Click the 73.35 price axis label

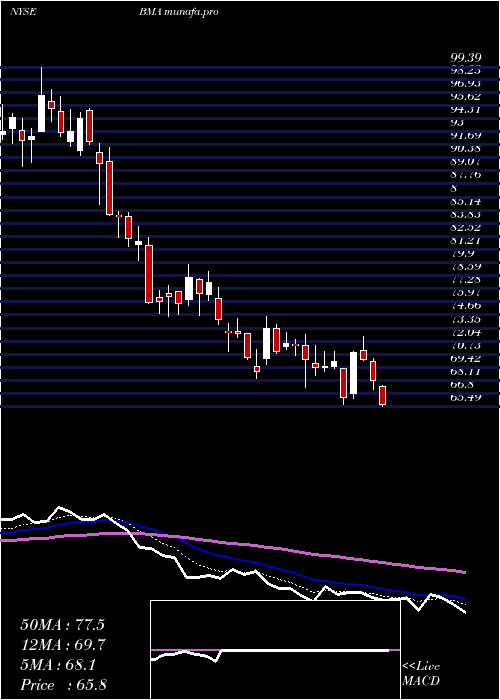pyautogui.click(x=466, y=319)
